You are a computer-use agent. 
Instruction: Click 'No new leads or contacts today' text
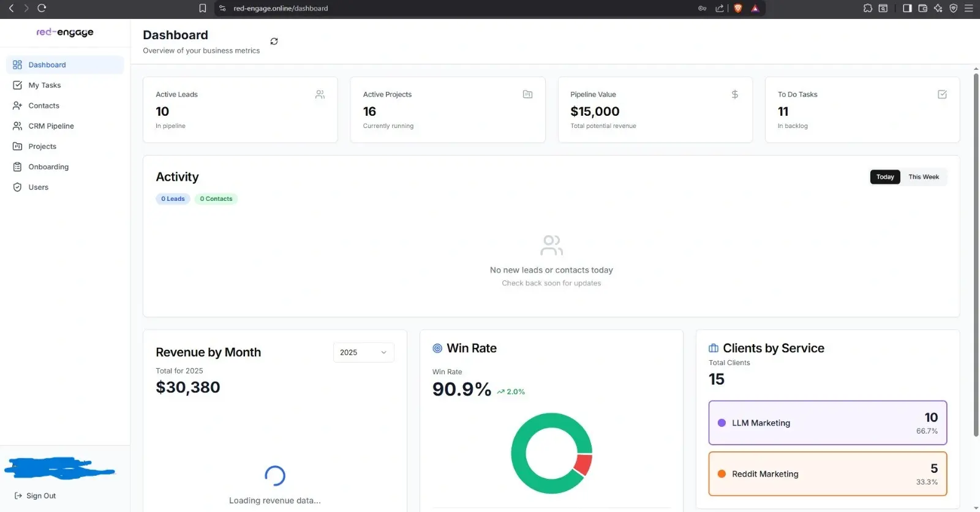(x=551, y=270)
